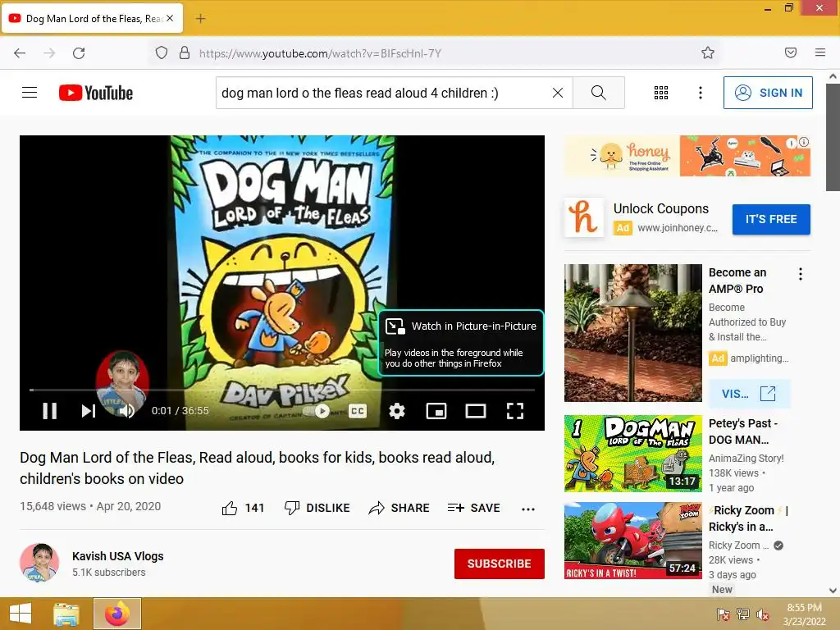Open the taskbar clock and date
840x630 pixels.
[x=804, y=614]
